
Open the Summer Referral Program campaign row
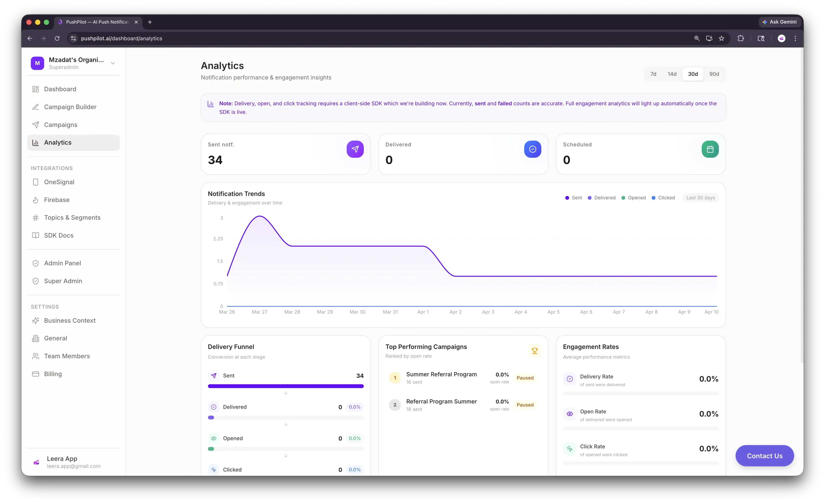[463, 378]
